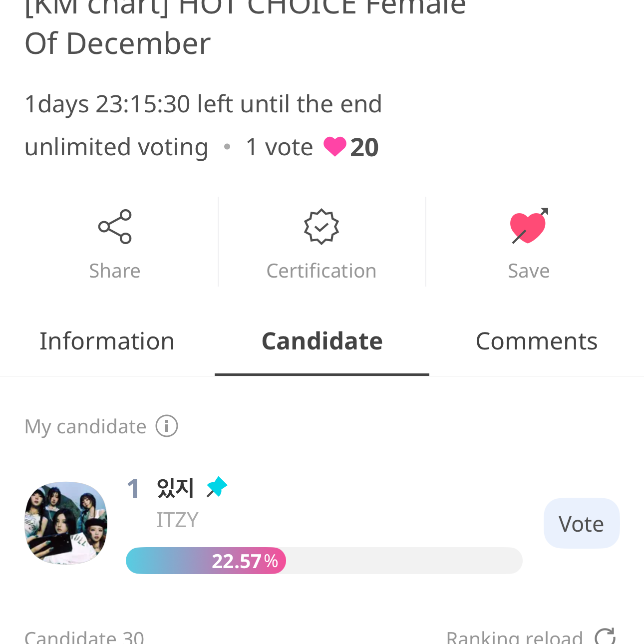The image size is (644, 644).
Task: Click the 22.57% vote progress bar
Action: (x=323, y=561)
